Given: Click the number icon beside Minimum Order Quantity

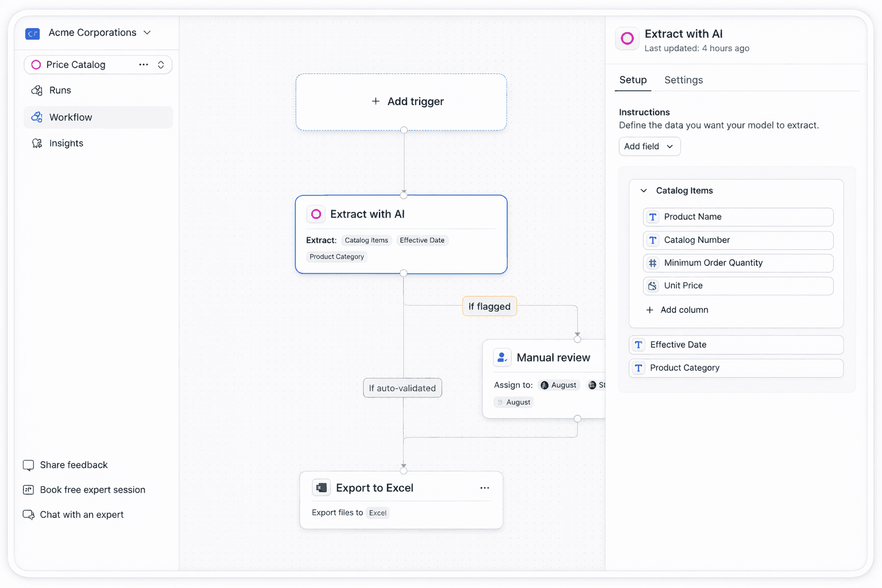Looking at the screenshot, I should [652, 263].
